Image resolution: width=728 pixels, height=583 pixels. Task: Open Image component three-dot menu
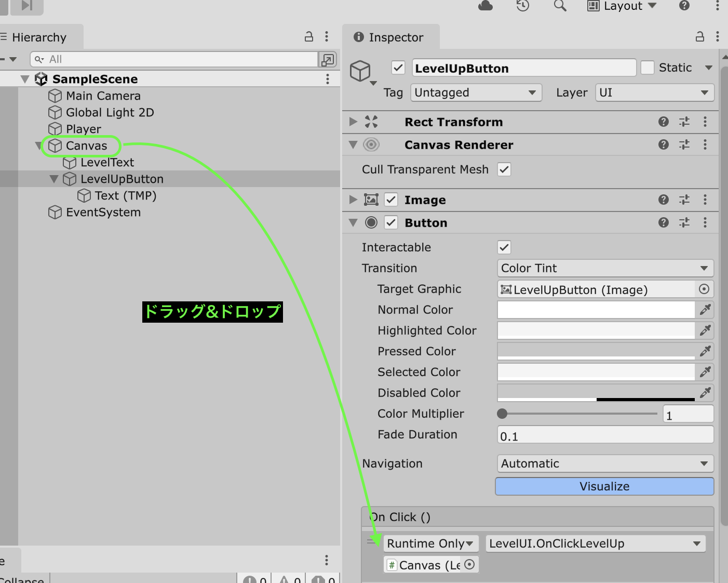pos(705,200)
